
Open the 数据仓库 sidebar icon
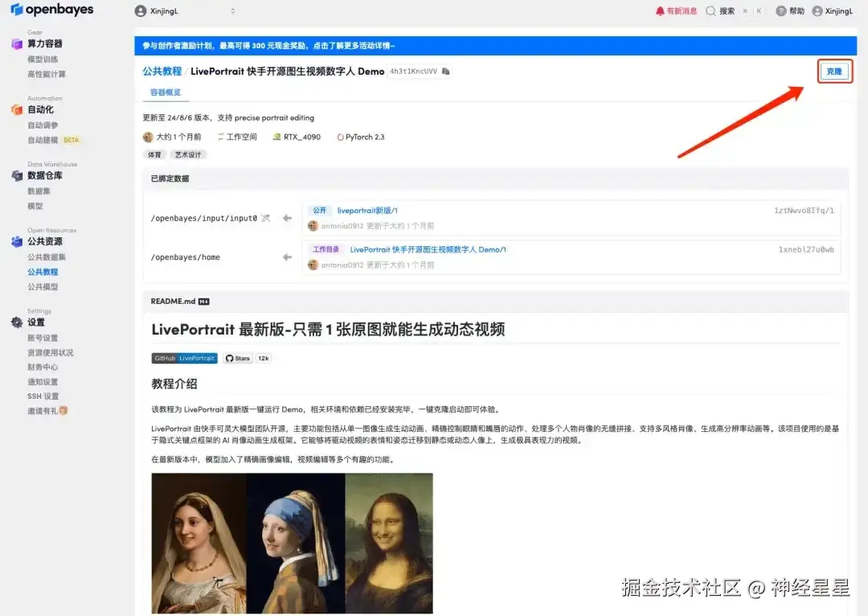coord(17,175)
